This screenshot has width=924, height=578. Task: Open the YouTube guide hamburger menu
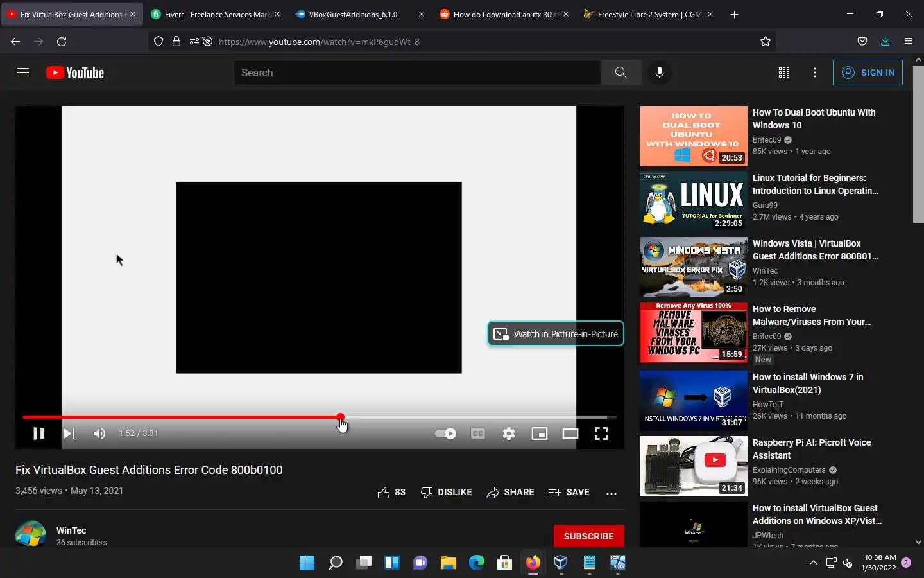(x=23, y=73)
